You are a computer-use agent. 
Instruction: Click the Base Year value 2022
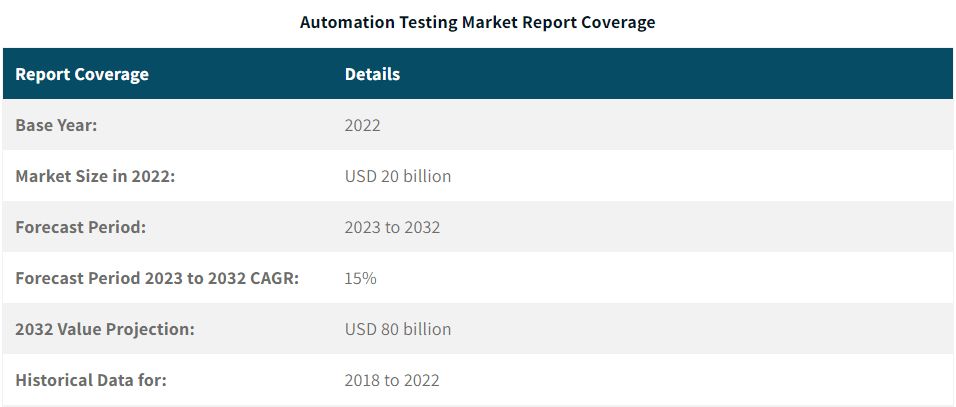click(362, 125)
